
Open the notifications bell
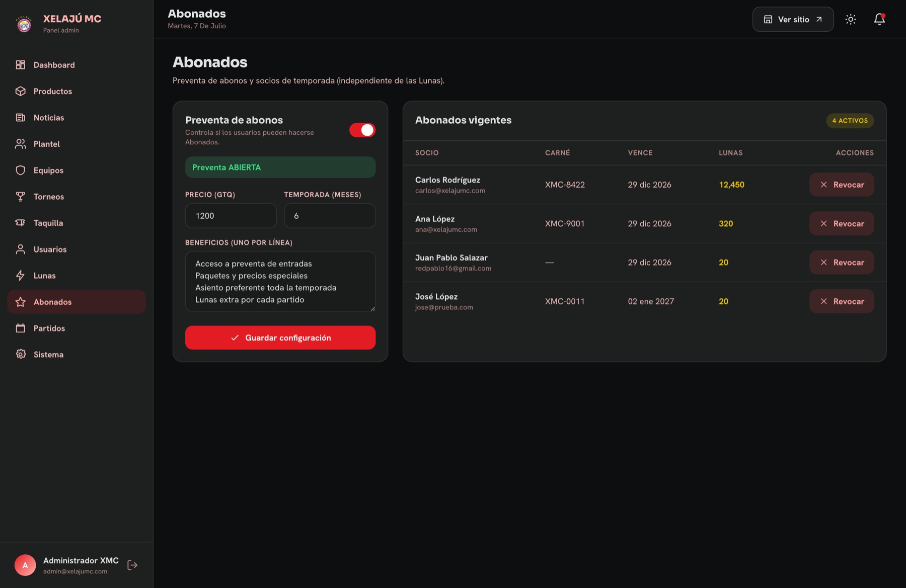[879, 19]
